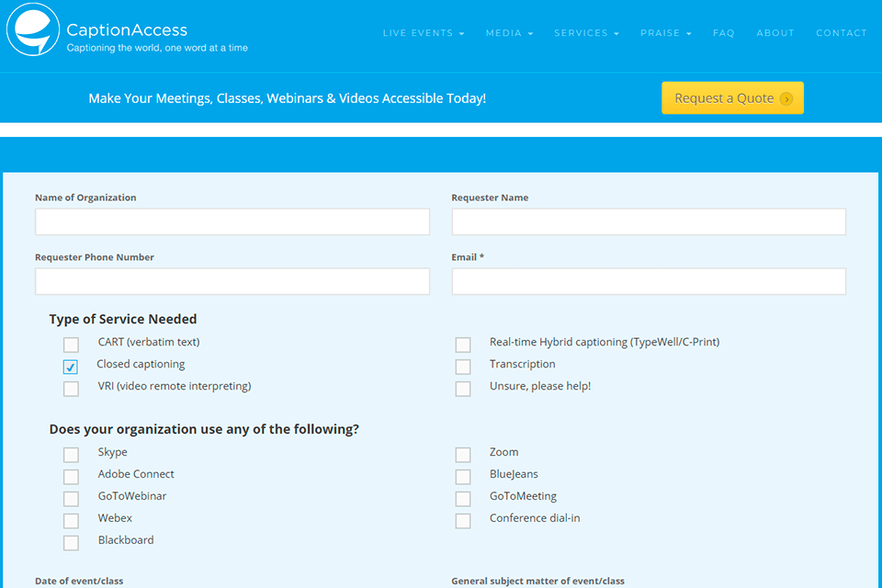Focus the Requester Phone Number input
Screen dimensions: 882x588
click(x=232, y=281)
